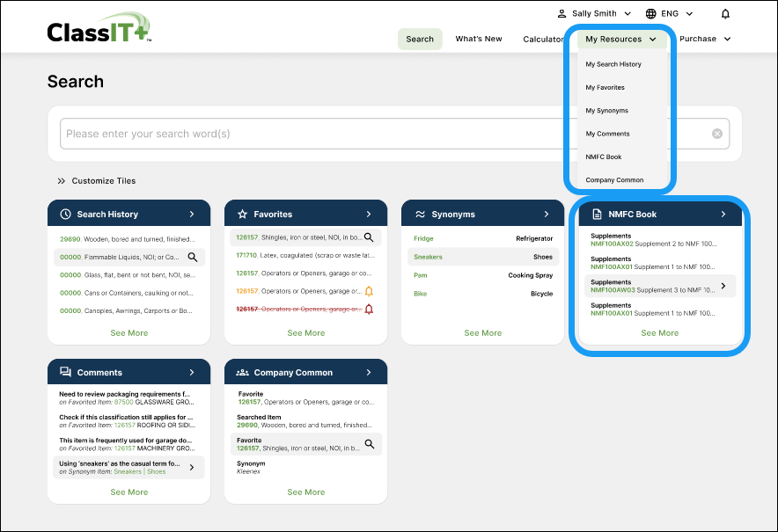Image resolution: width=778 pixels, height=532 pixels.
Task: Open the Synonyms tile arrow
Action: [x=547, y=215]
